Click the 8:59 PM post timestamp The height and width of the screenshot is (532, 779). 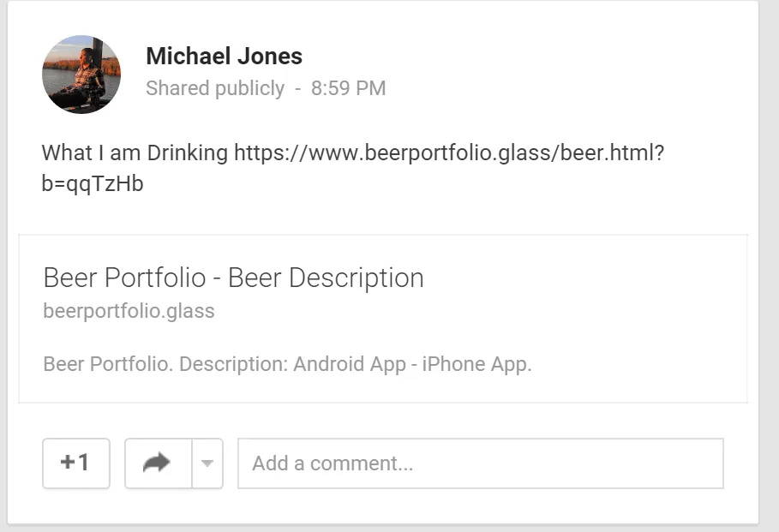point(348,88)
